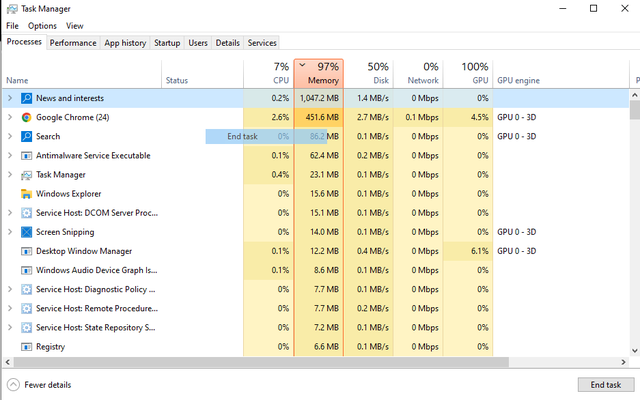This screenshot has height=400, width=640.
Task: Select the Windows Explorer row name
Action: 69,194
